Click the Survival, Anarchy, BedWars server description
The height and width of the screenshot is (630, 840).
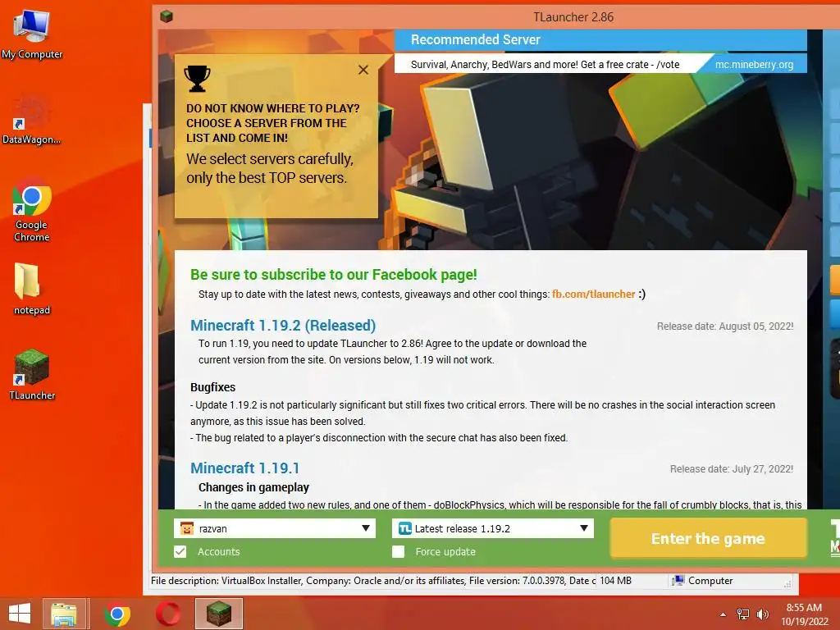(x=545, y=65)
